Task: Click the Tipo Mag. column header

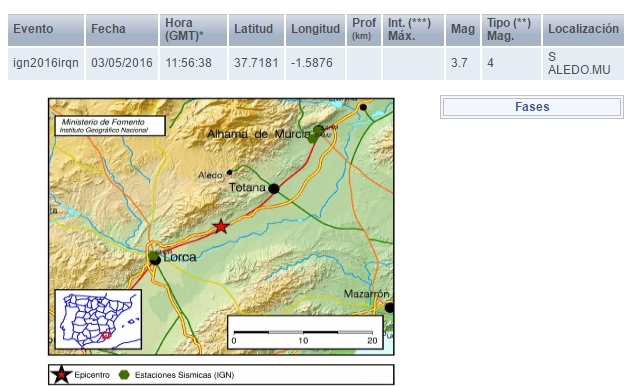Action: click(511, 29)
